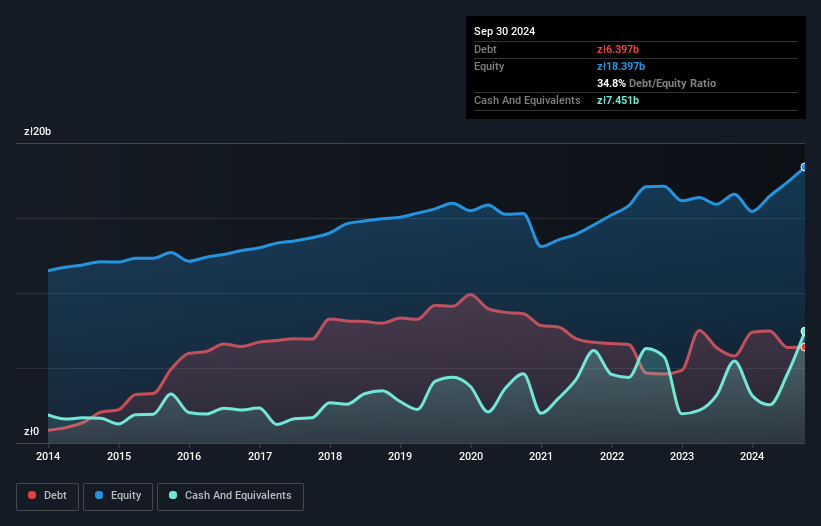Click the 2018 x-axis label
The height and width of the screenshot is (526, 821).
tap(330, 456)
